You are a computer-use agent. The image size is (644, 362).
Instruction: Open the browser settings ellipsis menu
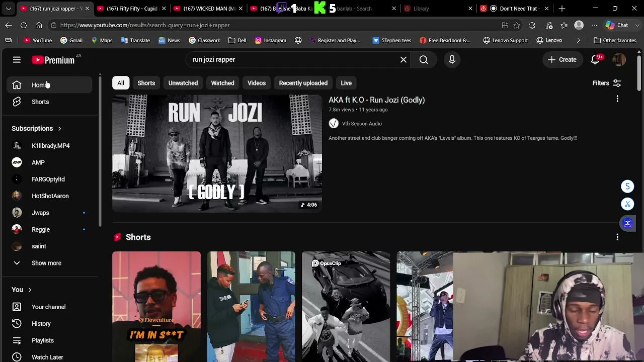(x=594, y=25)
